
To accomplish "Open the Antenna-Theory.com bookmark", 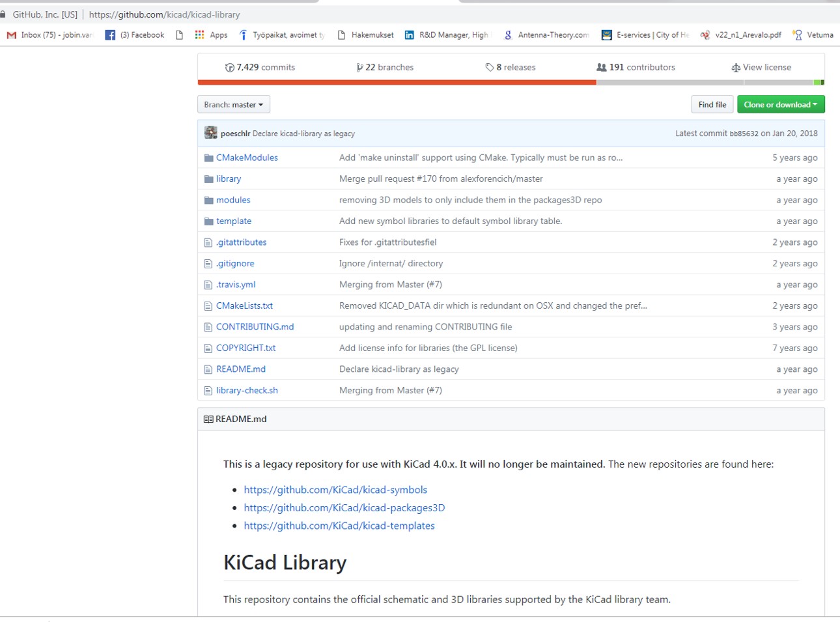I will [546, 35].
